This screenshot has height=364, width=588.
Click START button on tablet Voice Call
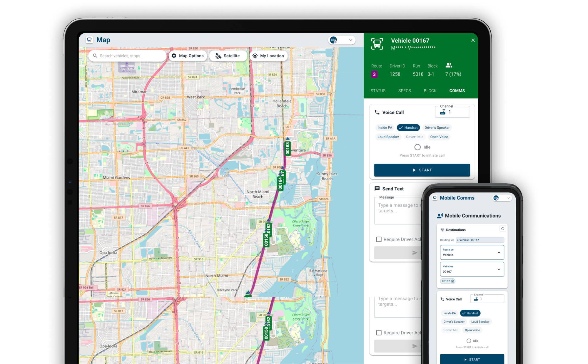[422, 170]
